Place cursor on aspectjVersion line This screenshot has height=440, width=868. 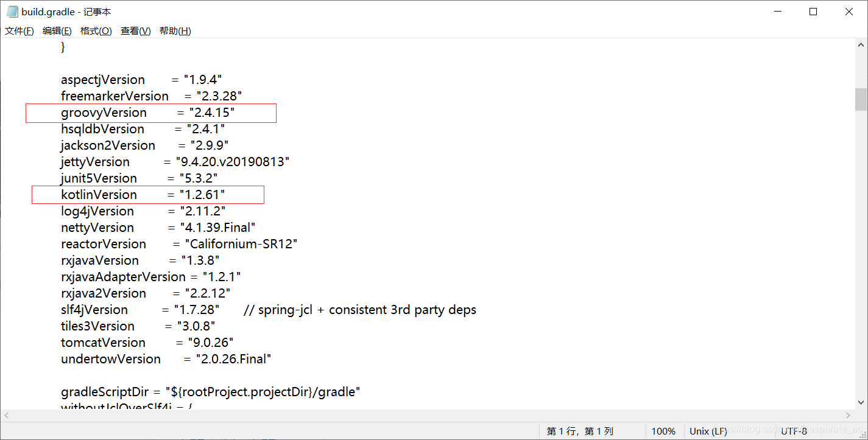(x=141, y=80)
